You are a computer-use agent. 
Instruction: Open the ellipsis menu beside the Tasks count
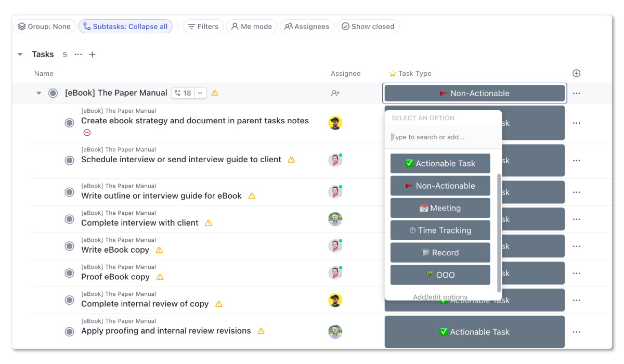point(77,54)
